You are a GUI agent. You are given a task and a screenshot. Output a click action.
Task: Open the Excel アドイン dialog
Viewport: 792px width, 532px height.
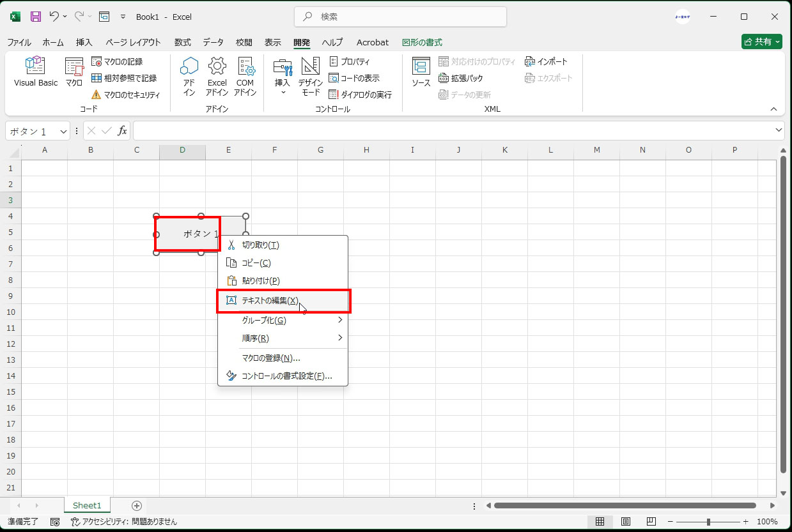click(217, 75)
